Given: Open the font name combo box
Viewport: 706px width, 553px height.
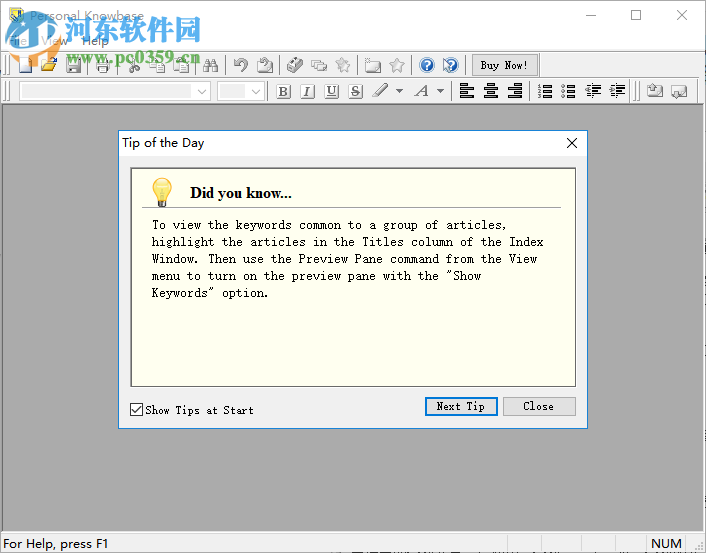Looking at the screenshot, I should point(115,91).
